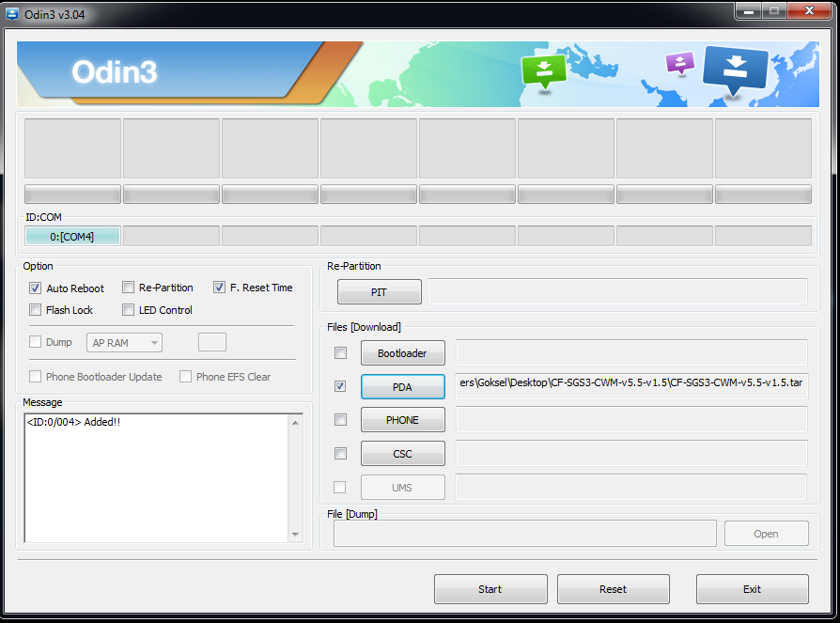Screen dimensions: 840x623
Task: Uncheck the PDA file checkbox
Action: (340, 386)
